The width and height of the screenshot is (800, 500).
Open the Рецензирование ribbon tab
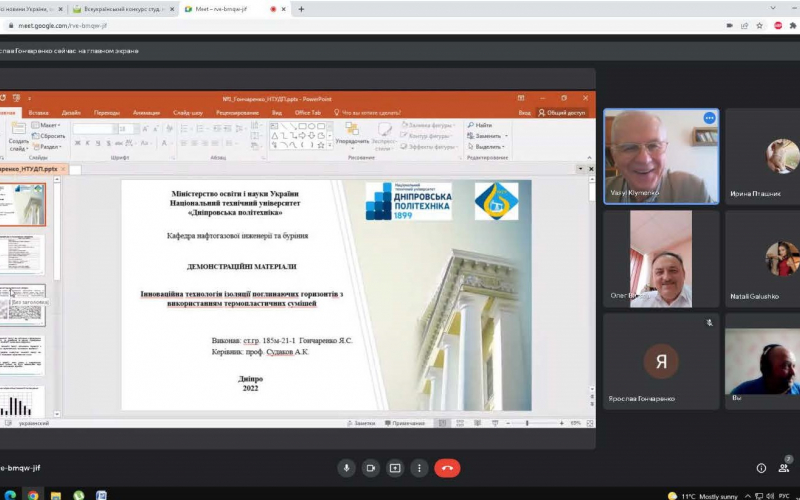[x=237, y=113]
